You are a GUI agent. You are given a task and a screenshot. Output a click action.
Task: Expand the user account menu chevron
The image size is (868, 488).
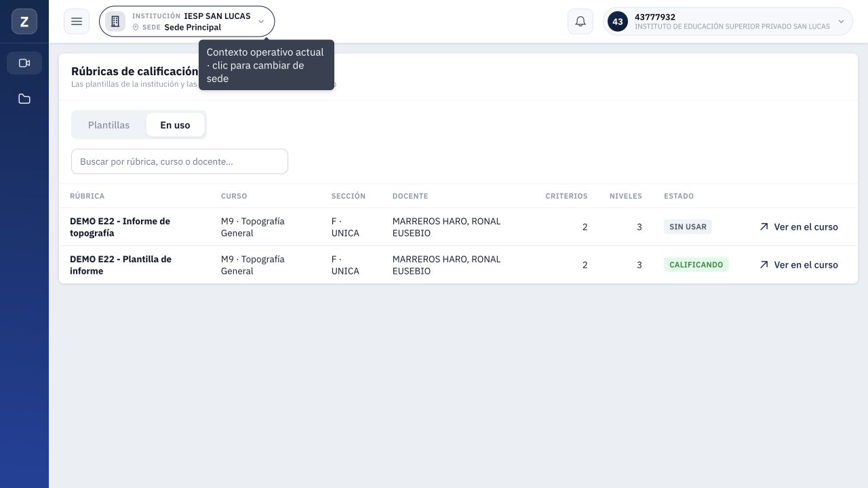point(842,22)
